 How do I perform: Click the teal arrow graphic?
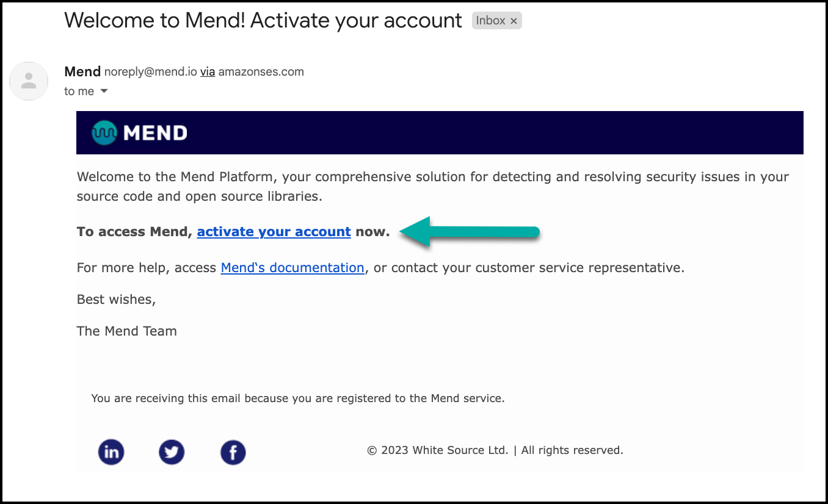[470, 232]
